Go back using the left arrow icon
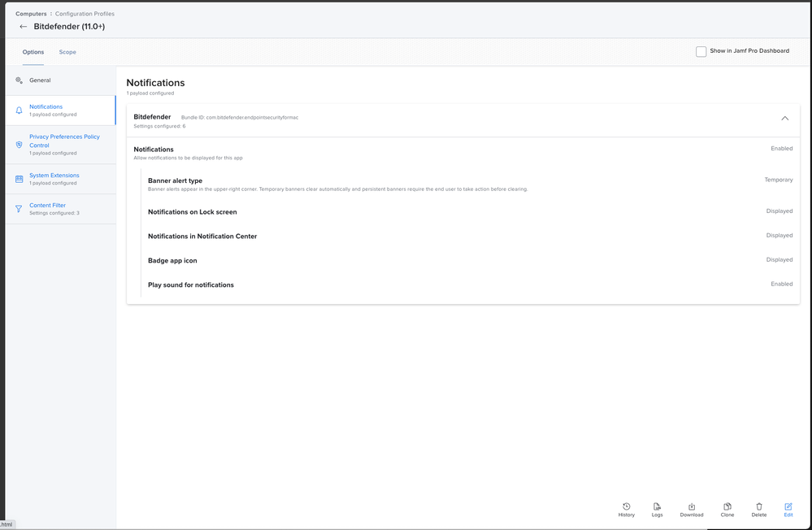This screenshot has height=530, width=812. tap(23, 27)
